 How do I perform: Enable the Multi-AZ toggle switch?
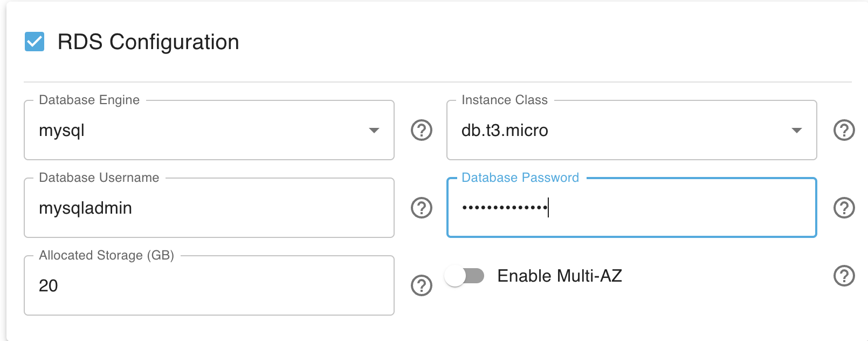coord(464,276)
